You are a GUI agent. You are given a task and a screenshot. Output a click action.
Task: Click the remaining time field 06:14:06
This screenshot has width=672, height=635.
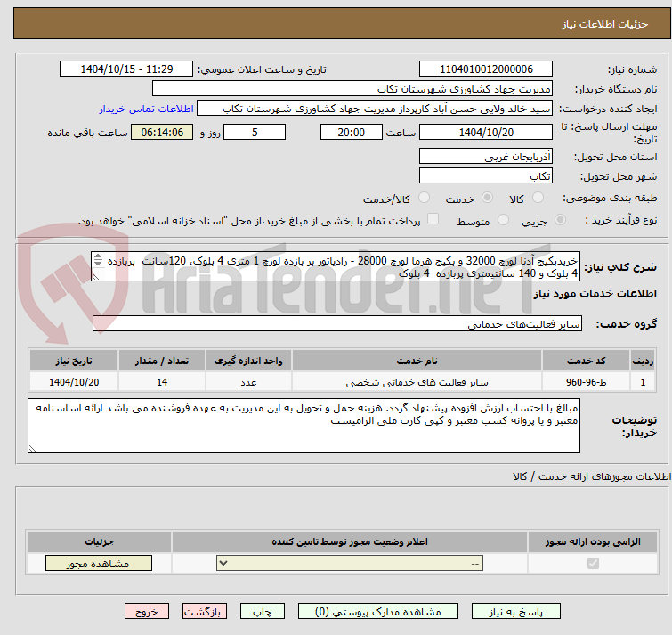coord(162,132)
